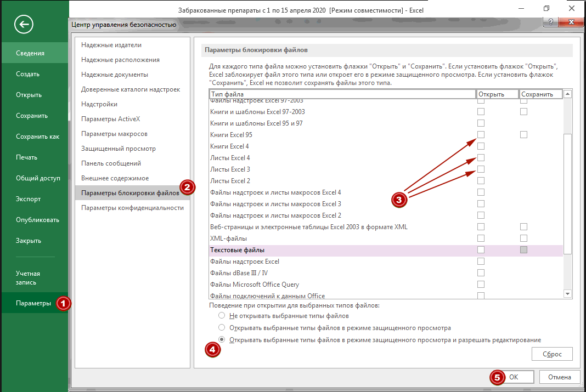Close the Trust Center dialog with X
This screenshot has width=586, height=392.
click(x=571, y=22)
